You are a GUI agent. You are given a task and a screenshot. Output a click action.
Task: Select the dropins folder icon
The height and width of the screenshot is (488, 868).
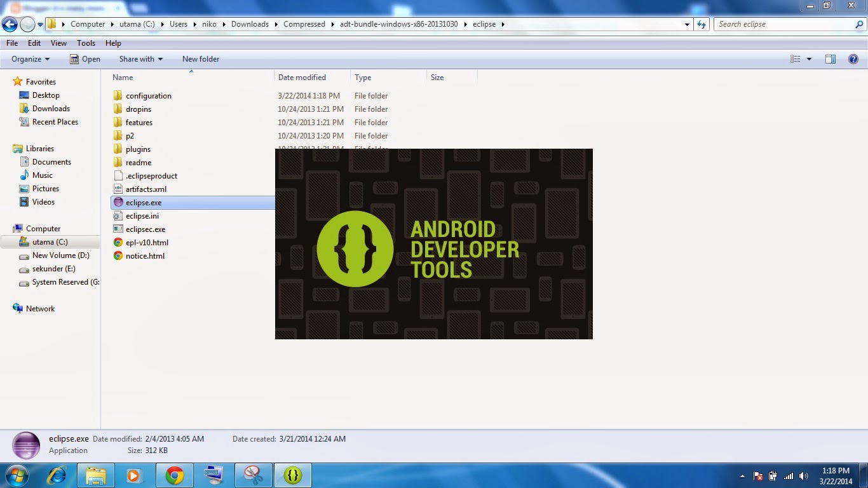pyautogui.click(x=118, y=109)
